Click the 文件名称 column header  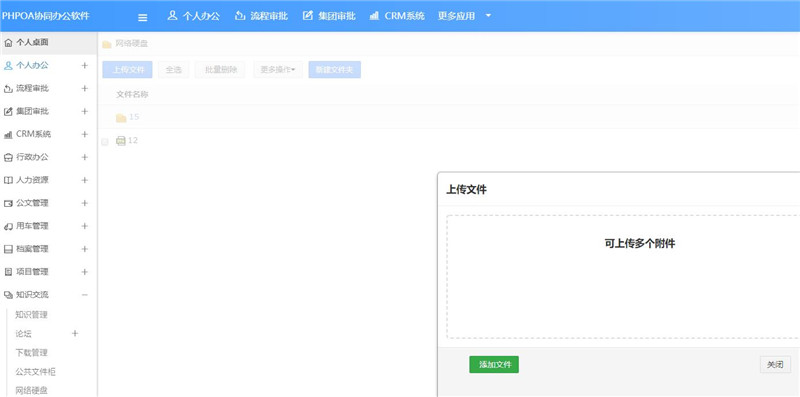pos(132,94)
